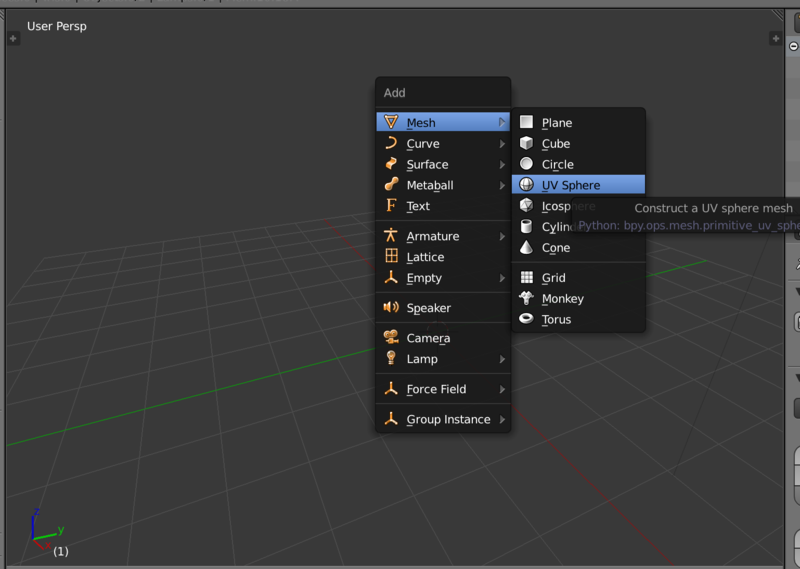Click the Cone icon
This screenshot has width=800, height=569.
coord(526,247)
